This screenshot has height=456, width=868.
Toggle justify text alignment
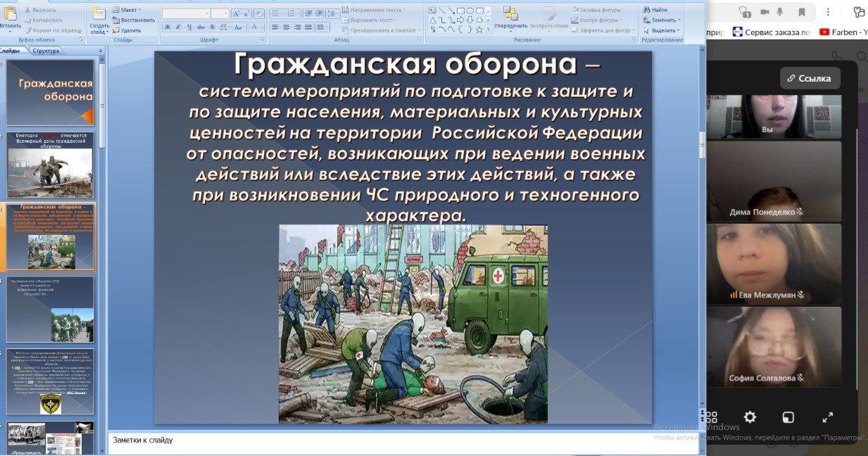308,27
